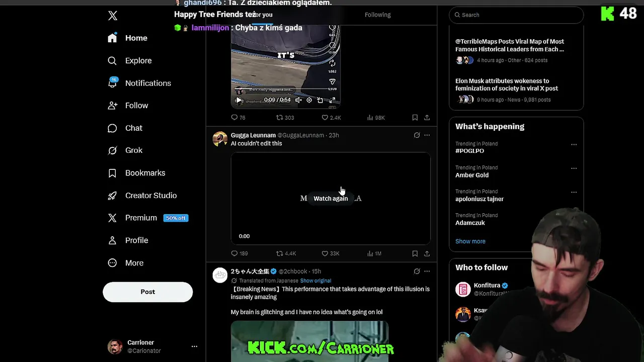Click the X logo icon

click(113, 16)
